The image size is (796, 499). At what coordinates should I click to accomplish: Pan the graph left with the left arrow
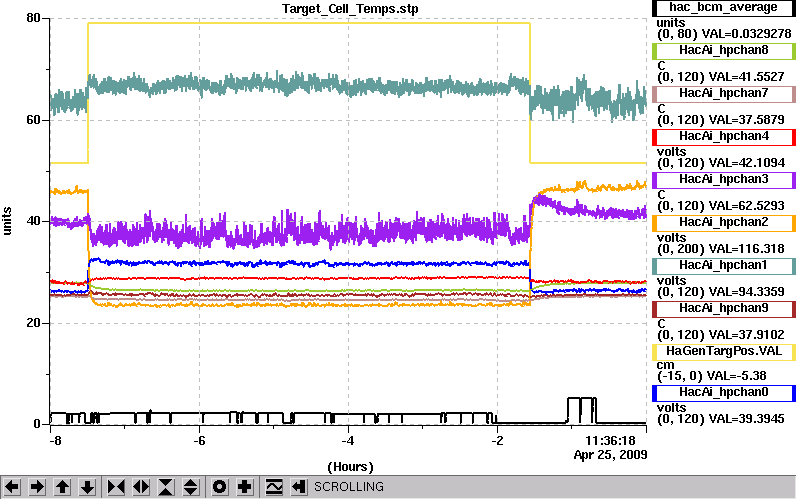[12, 487]
